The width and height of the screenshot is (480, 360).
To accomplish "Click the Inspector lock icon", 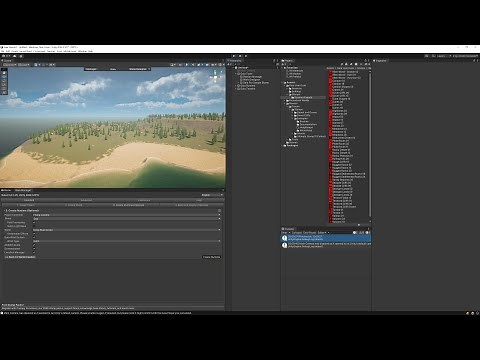I will (x=474, y=61).
